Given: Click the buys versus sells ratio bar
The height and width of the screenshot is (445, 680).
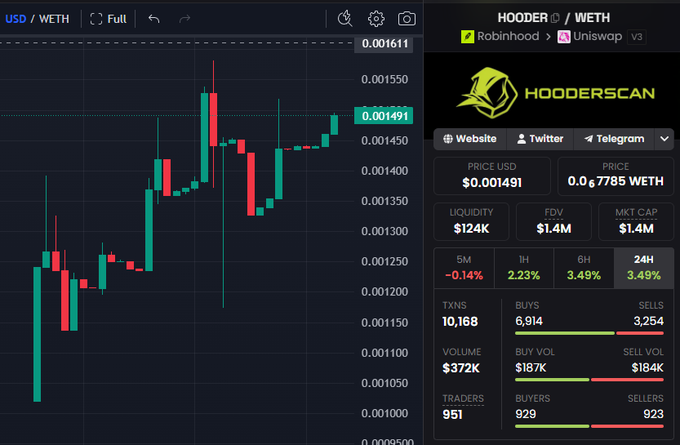Looking at the screenshot, I should coord(589,333).
